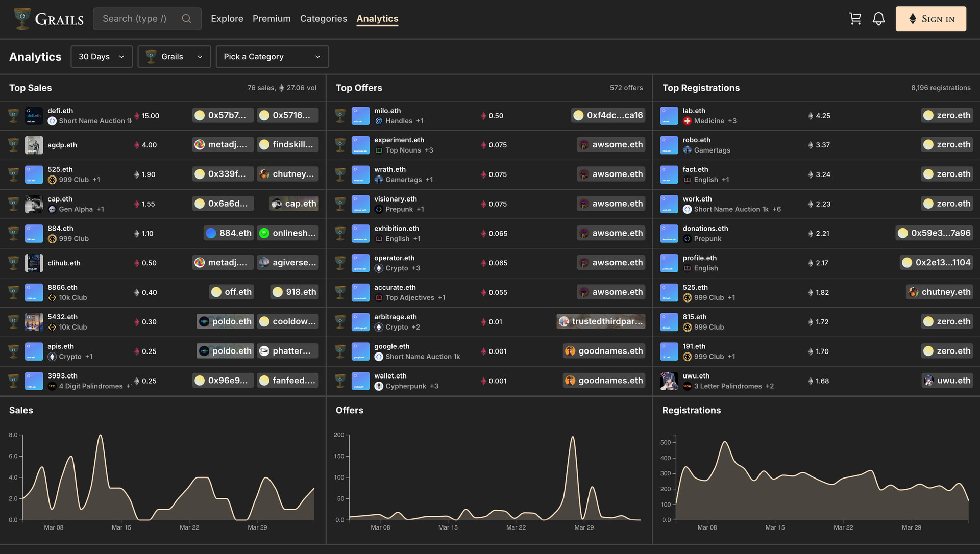Go to the Premium tab
This screenshot has width=980, height=554.
[272, 19]
